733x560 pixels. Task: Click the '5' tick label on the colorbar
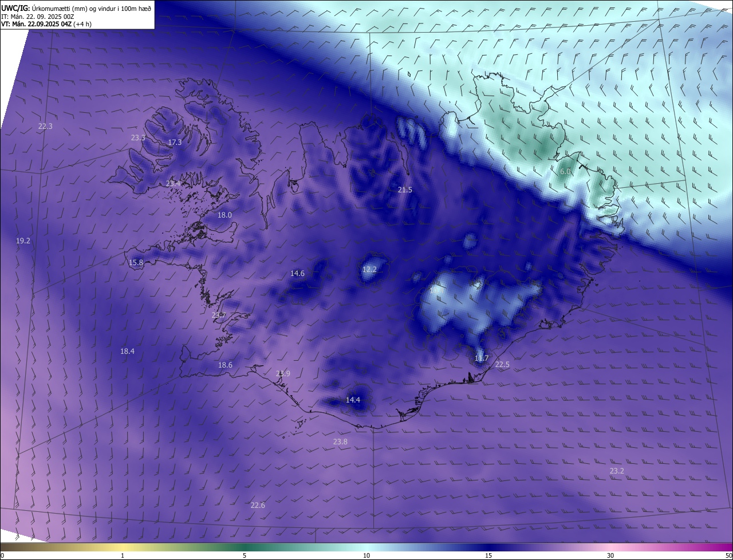tap(245, 555)
